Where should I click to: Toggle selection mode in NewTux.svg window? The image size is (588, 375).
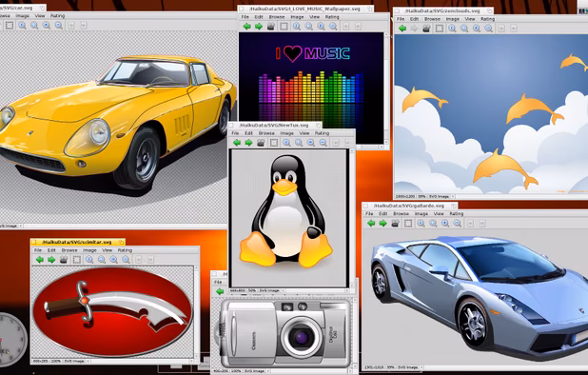274,143
